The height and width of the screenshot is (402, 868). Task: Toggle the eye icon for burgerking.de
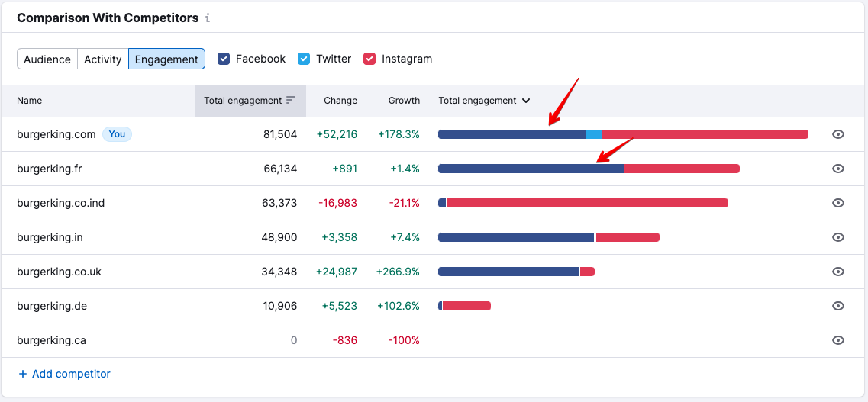[837, 306]
